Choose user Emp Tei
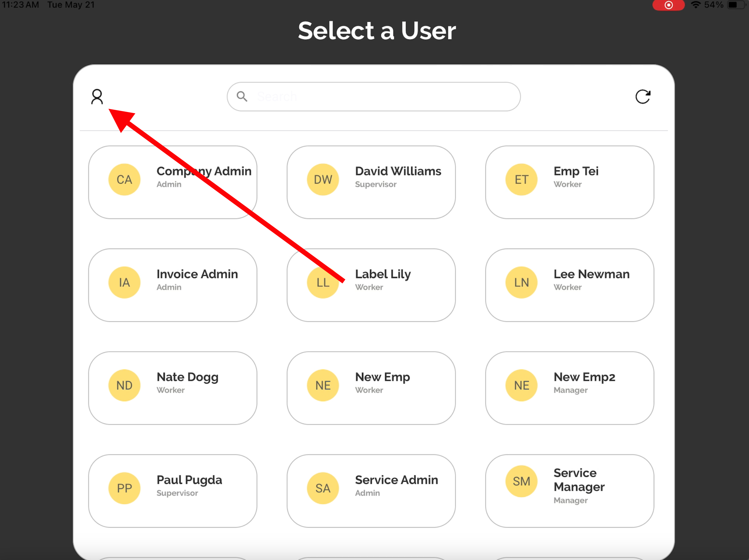The image size is (749, 560). [x=570, y=182]
